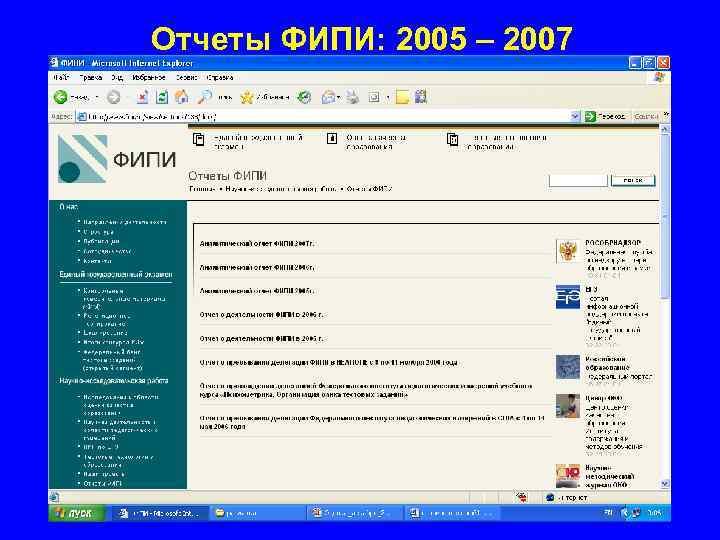Refresh the page using the Refresh icon
The width and height of the screenshot is (720, 540).
162,97
